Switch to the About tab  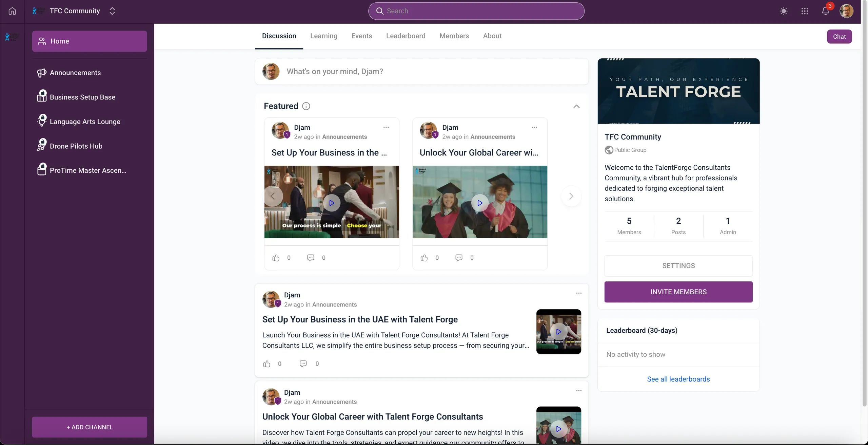coord(492,36)
